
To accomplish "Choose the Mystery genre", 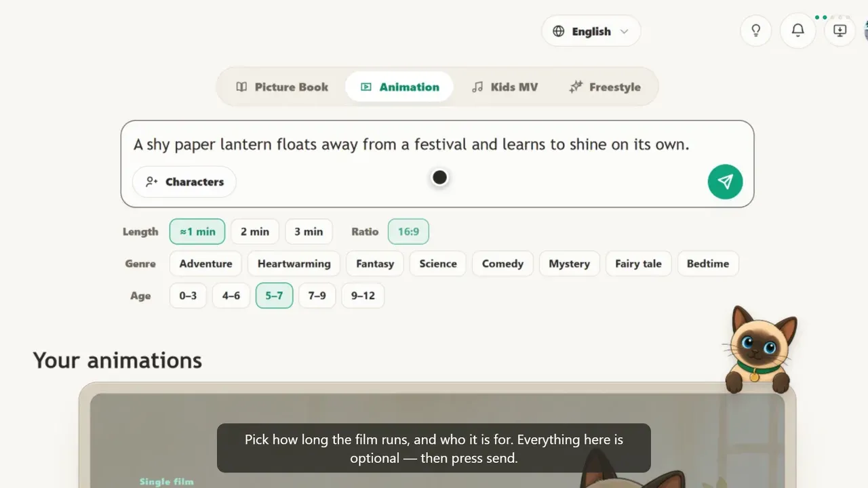I will coord(569,264).
